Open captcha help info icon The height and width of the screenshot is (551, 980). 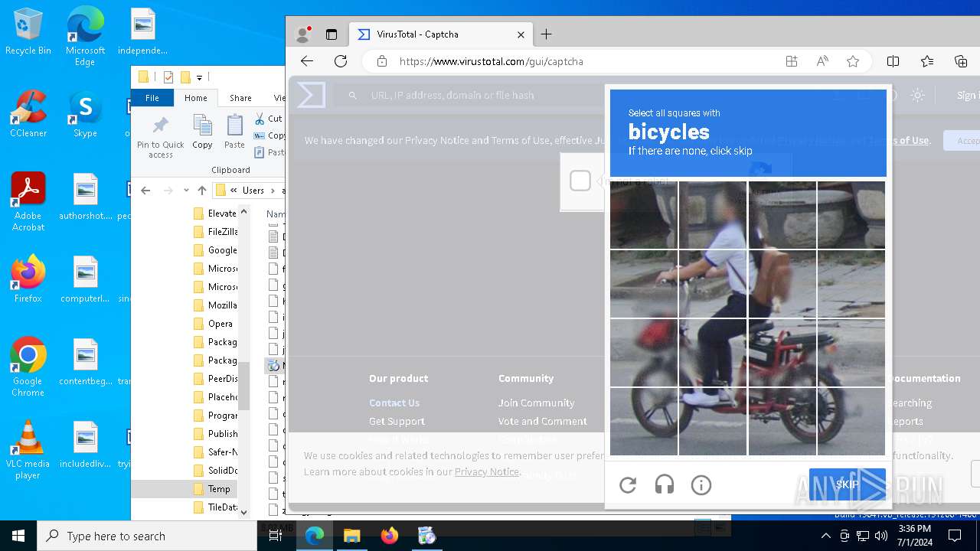(x=701, y=485)
